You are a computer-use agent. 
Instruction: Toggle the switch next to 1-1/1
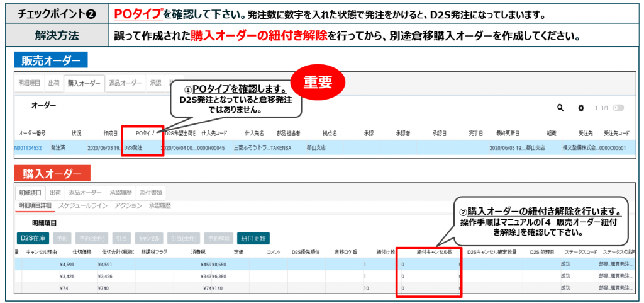point(619,108)
